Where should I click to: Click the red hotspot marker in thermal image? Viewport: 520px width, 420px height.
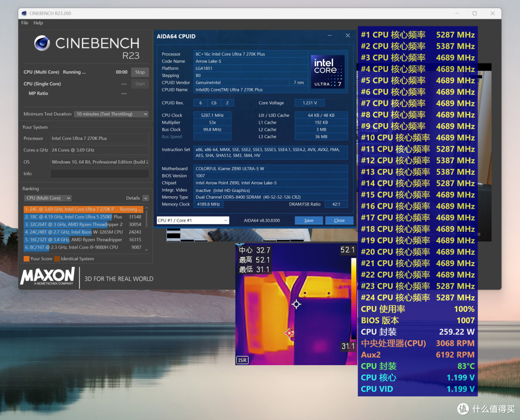coord(289,333)
